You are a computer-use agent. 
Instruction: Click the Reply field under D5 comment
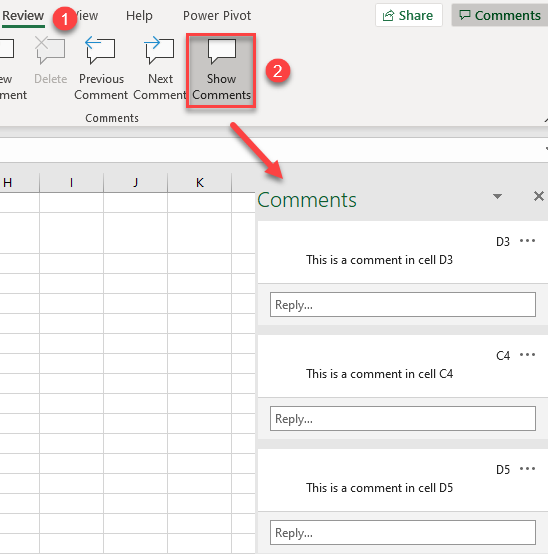coord(403,532)
